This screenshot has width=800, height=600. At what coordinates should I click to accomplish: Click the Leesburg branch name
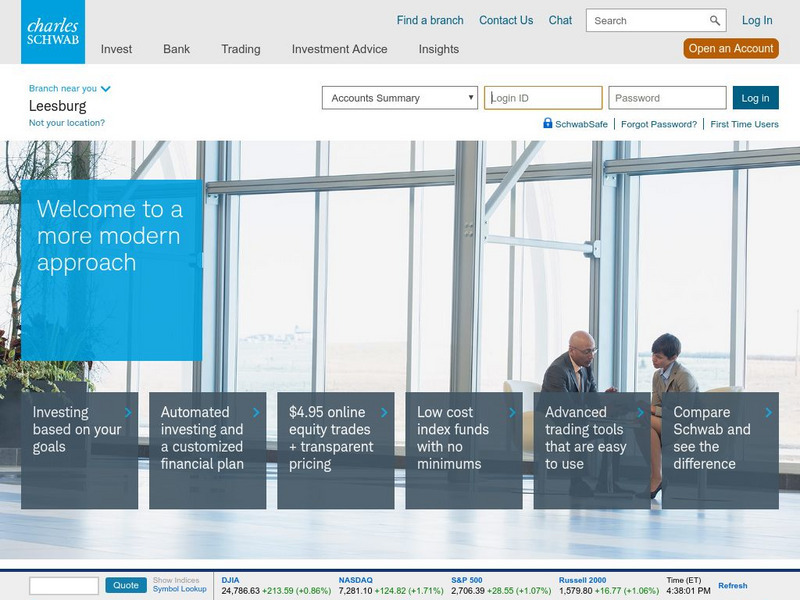click(58, 106)
